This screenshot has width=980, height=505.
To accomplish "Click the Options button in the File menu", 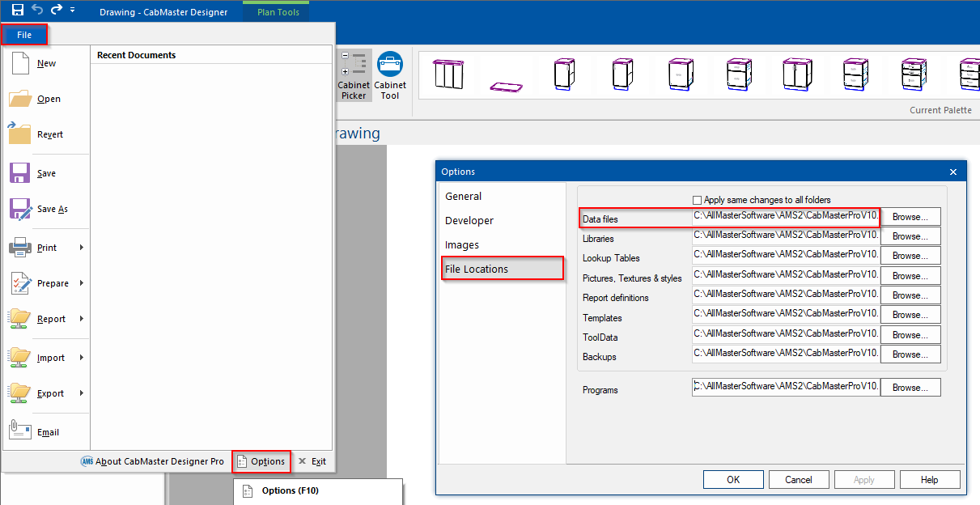I will pyautogui.click(x=261, y=461).
